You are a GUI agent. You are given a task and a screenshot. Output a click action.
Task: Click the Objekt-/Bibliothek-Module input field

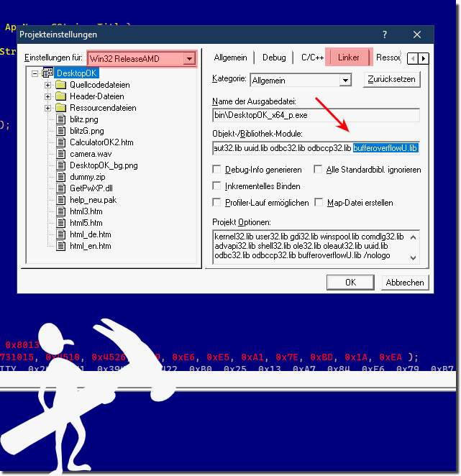point(316,148)
